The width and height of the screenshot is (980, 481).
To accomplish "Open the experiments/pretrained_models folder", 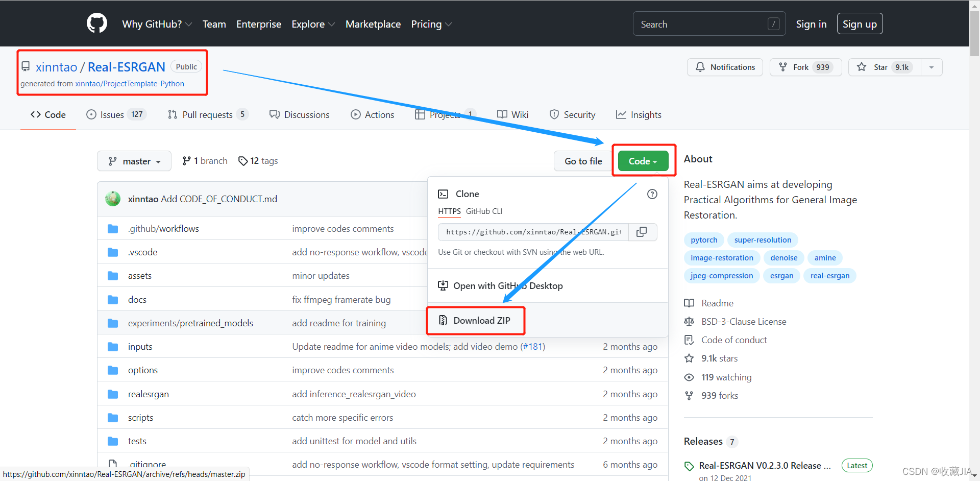I will coord(190,323).
